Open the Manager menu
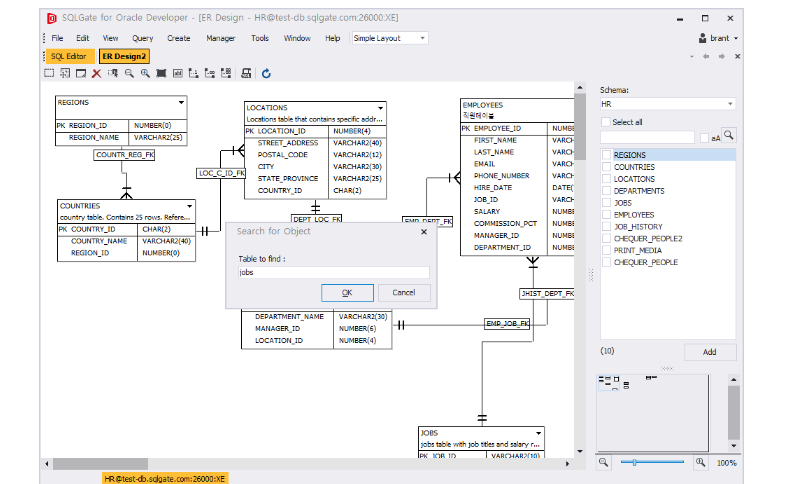This screenshot has height=484, width=794. tap(221, 38)
